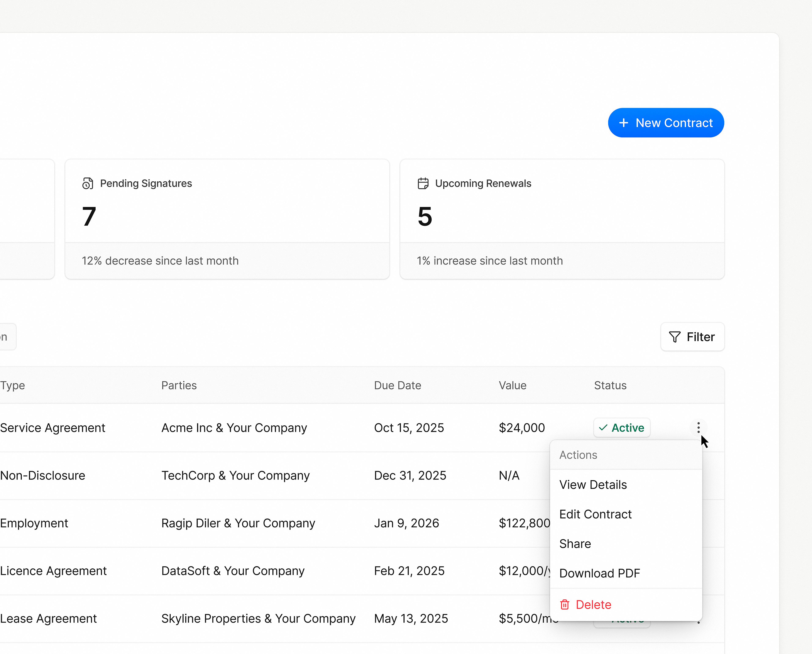This screenshot has width=812, height=654.
Task: Click the Pending Signatures document icon
Action: click(88, 184)
